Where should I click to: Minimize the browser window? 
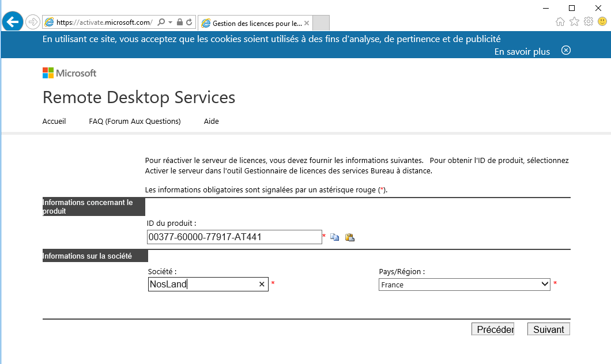coord(546,8)
